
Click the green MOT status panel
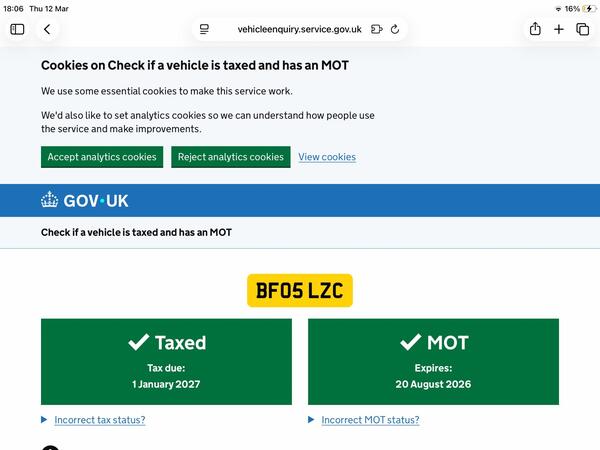(433, 361)
